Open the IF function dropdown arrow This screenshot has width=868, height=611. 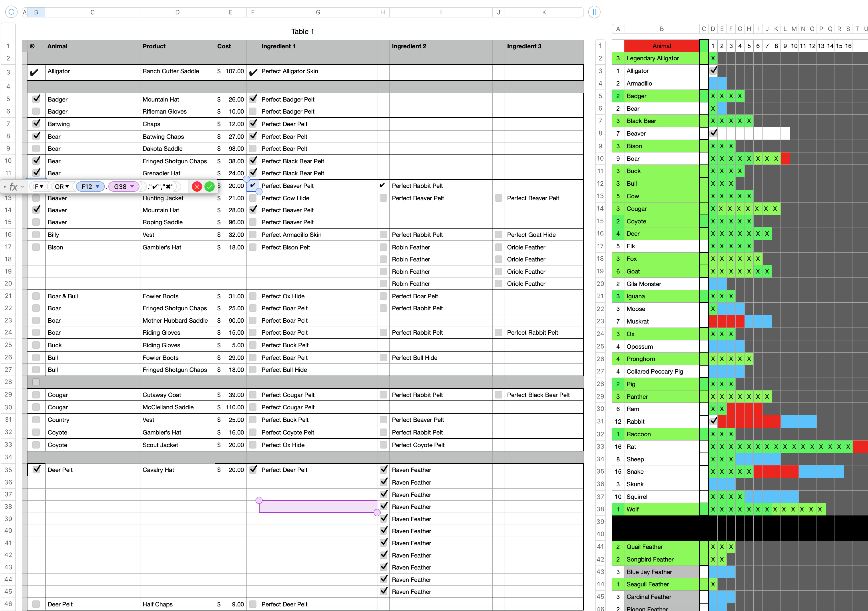coord(41,187)
